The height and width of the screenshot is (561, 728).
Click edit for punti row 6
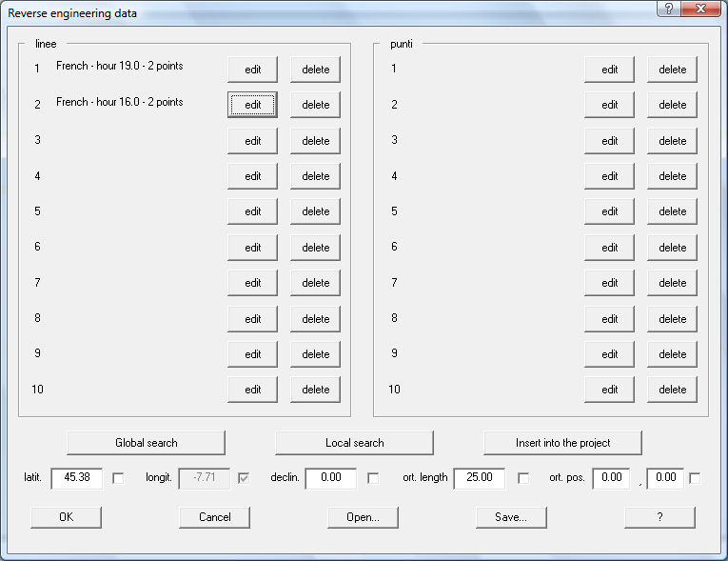pos(609,248)
